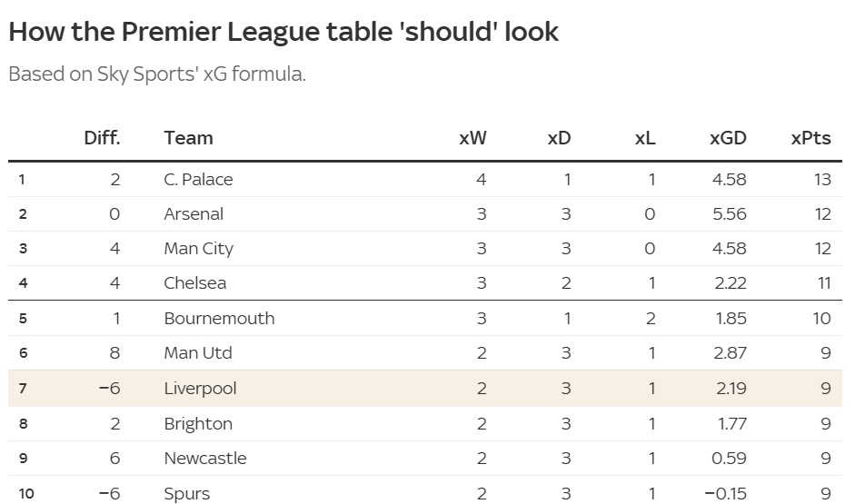
Task: Click the xL column header
Action: (x=644, y=138)
